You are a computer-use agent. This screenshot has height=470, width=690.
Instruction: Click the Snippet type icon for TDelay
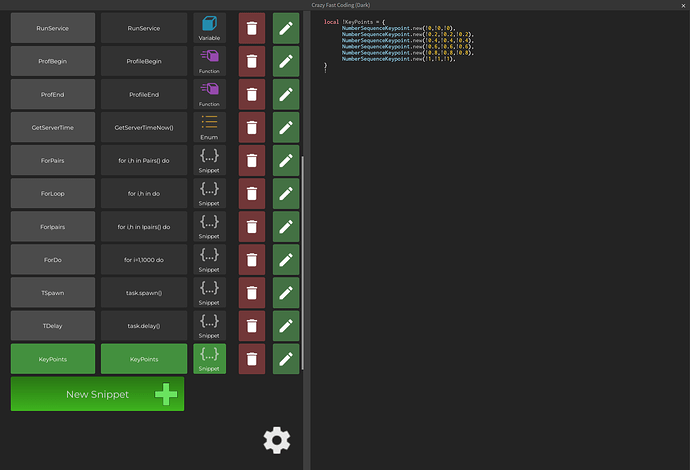coord(209,326)
